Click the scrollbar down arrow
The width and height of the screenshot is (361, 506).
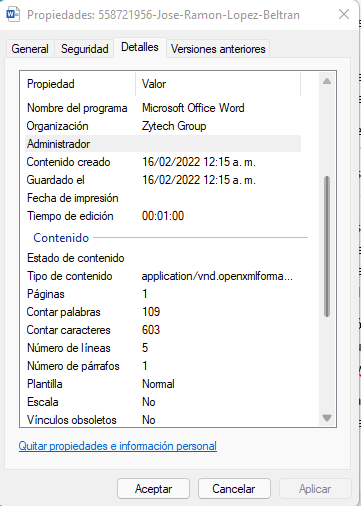(327, 418)
